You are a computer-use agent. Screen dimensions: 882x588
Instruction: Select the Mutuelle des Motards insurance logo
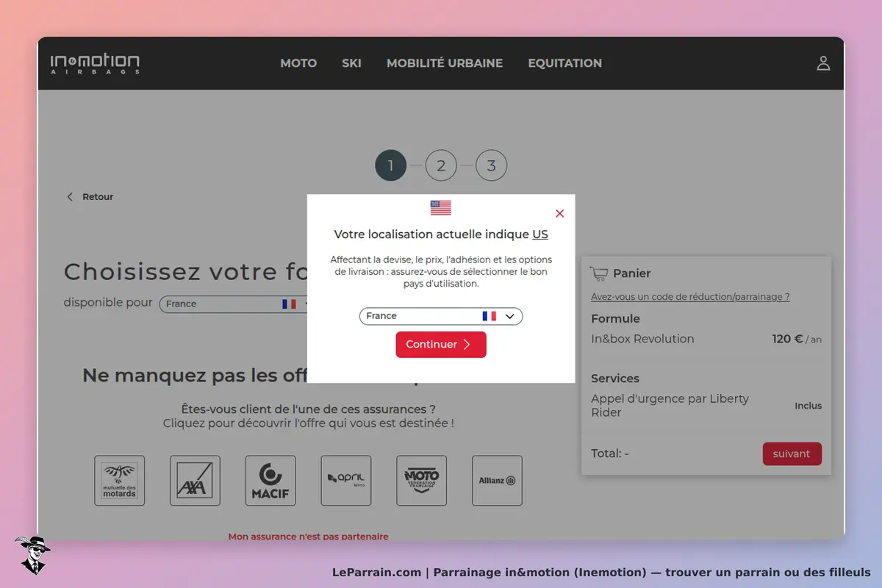click(119, 481)
